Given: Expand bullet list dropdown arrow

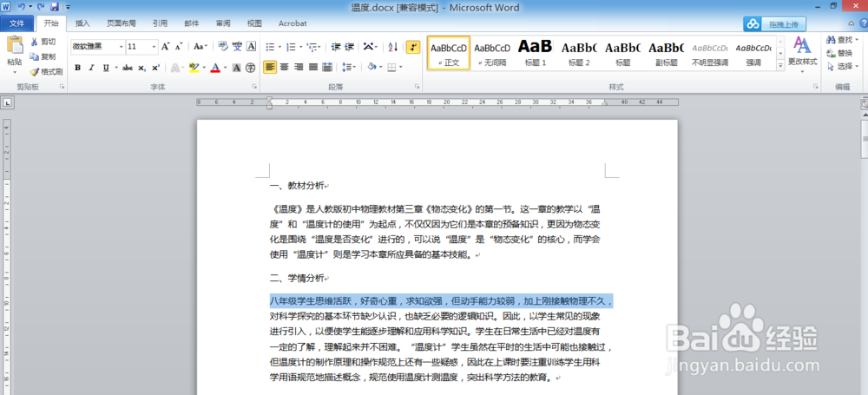Looking at the screenshot, I should [x=280, y=47].
